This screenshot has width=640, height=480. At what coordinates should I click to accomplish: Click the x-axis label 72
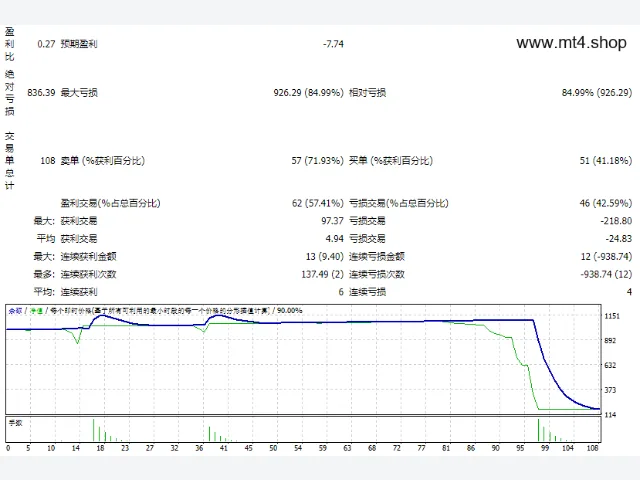click(397, 448)
